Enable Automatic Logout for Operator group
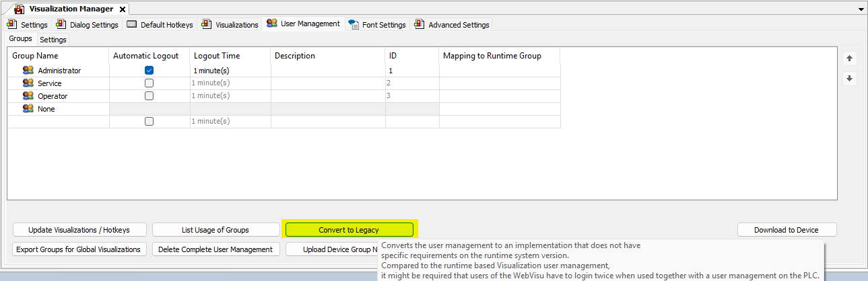This screenshot has width=868, height=281. point(149,96)
